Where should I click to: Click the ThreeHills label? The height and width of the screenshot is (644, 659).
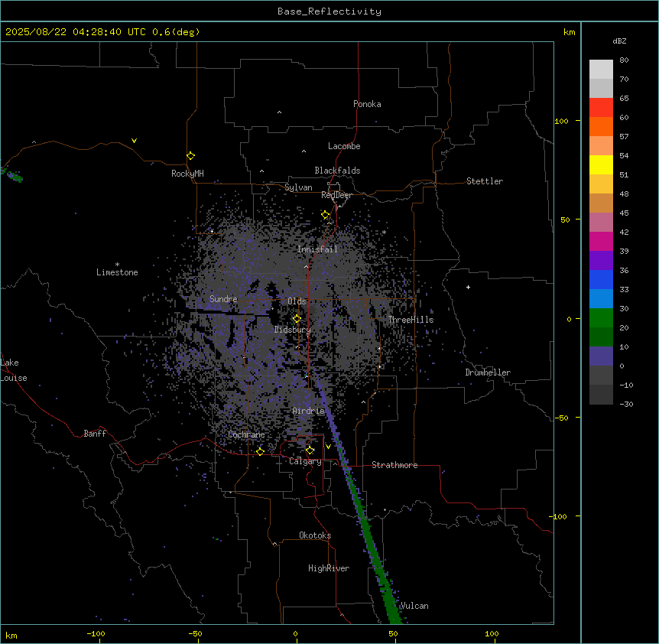(411, 320)
